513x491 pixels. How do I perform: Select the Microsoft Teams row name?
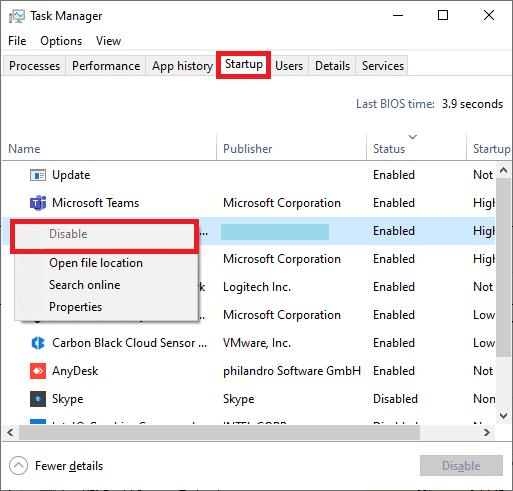click(95, 203)
